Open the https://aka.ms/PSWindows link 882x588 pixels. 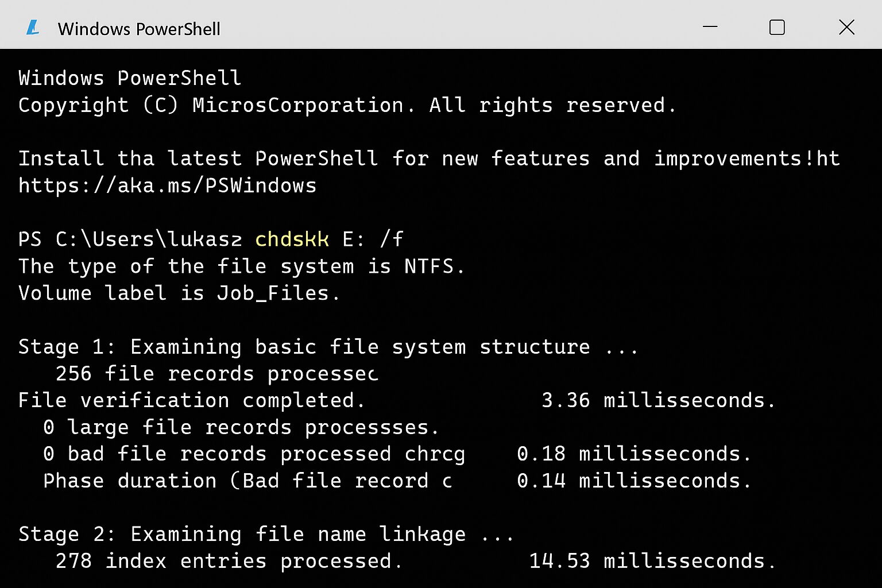167,186
